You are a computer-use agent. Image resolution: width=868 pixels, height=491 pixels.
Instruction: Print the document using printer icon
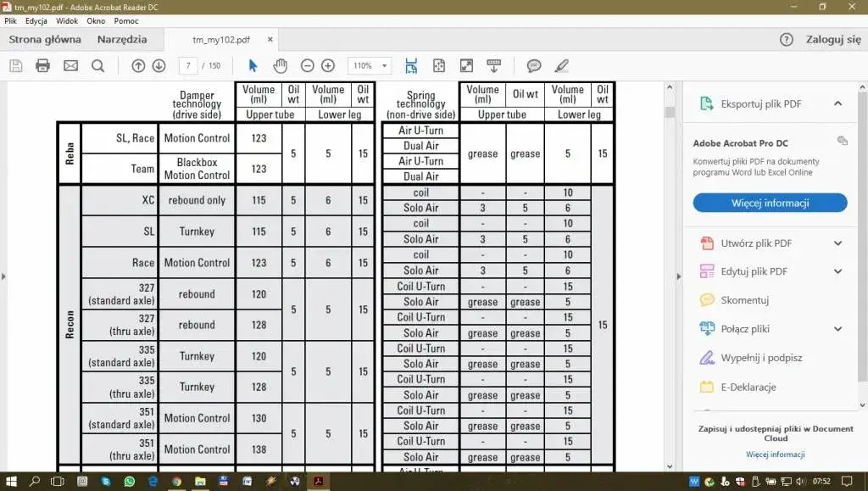(42, 66)
